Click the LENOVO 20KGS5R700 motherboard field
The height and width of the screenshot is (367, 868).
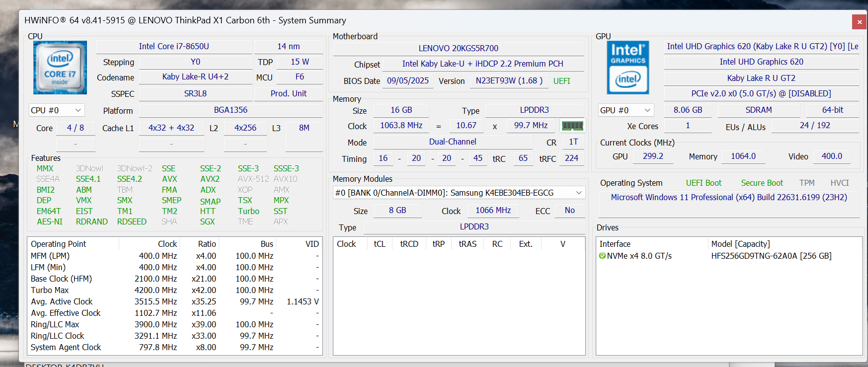point(458,49)
